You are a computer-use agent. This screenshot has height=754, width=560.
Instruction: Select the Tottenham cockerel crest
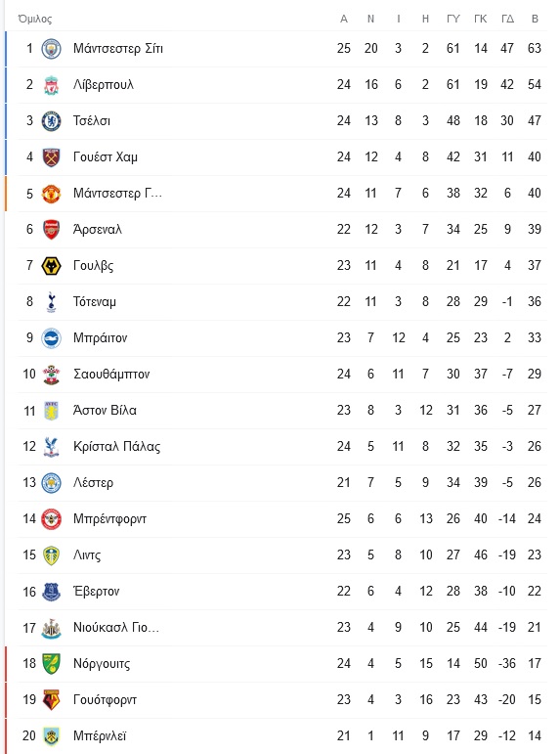(51, 302)
